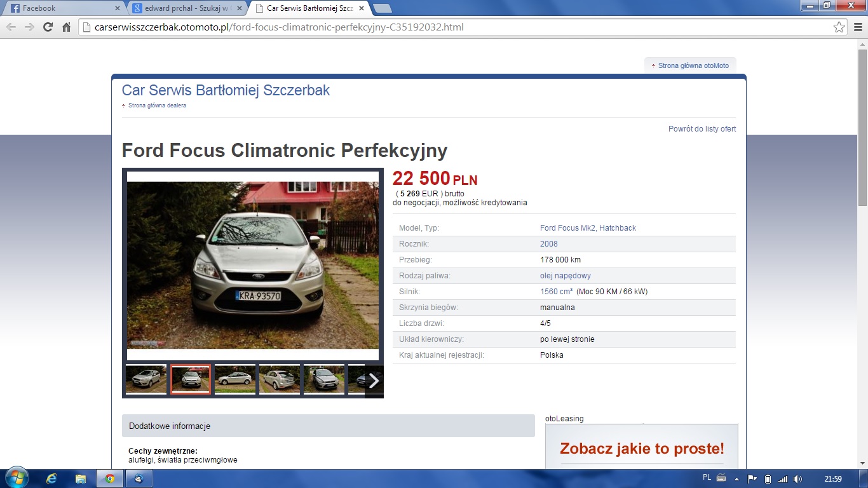Open Strona główna otoMoto link
868x488 pixels.
click(693, 65)
